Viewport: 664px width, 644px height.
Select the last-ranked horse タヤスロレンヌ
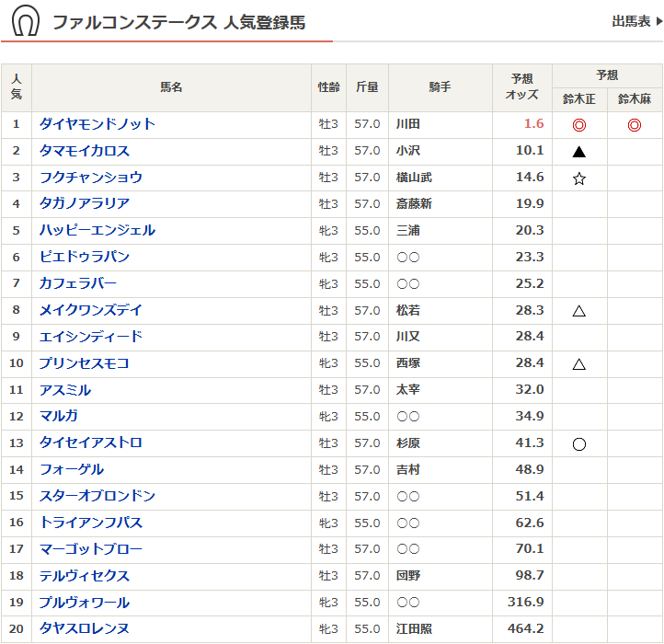pyautogui.click(x=85, y=628)
